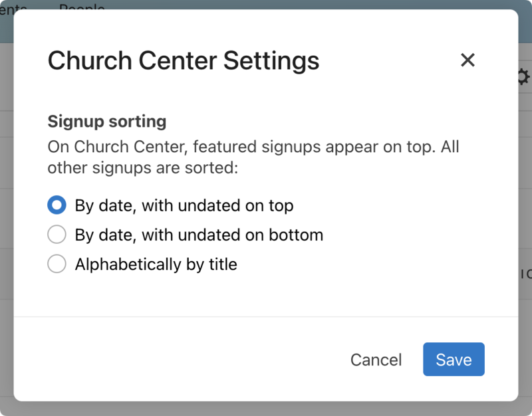This screenshot has width=532, height=416.
Task: Click the Church Center Settings title
Action: tap(183, 60)
